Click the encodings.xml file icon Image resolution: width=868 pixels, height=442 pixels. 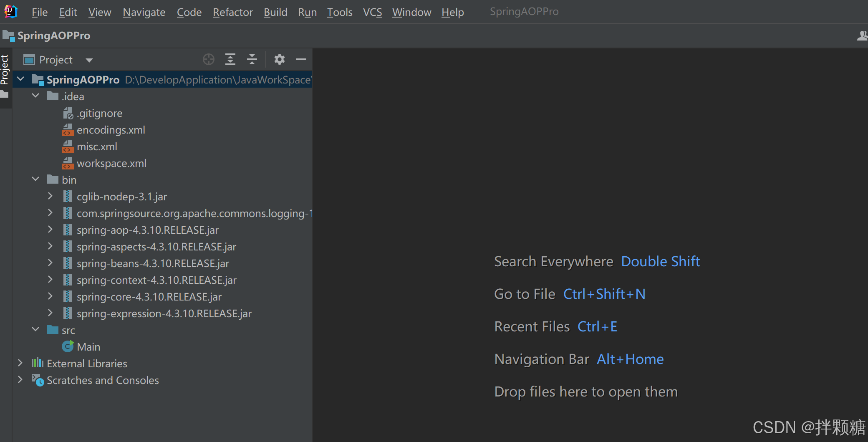pyautogui.click(x=68, y=130)
